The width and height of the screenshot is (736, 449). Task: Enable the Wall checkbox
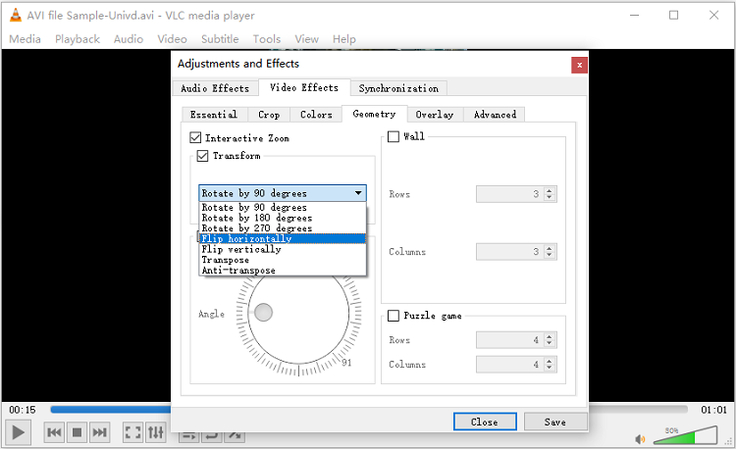tap(393, 137)
